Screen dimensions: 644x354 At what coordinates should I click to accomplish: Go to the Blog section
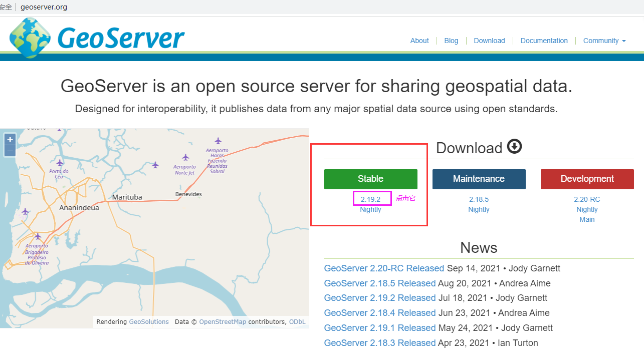click(x=451, y=41)
